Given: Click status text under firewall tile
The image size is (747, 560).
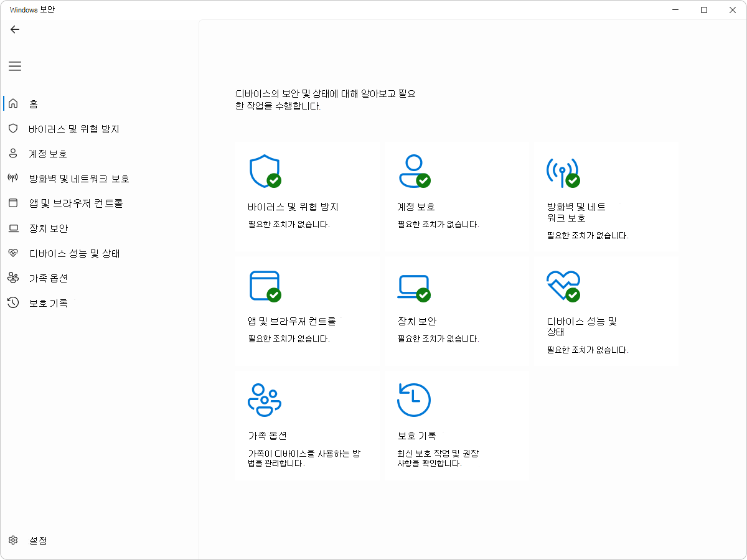Looking at the screenshot, I should (x=588, y=236).
